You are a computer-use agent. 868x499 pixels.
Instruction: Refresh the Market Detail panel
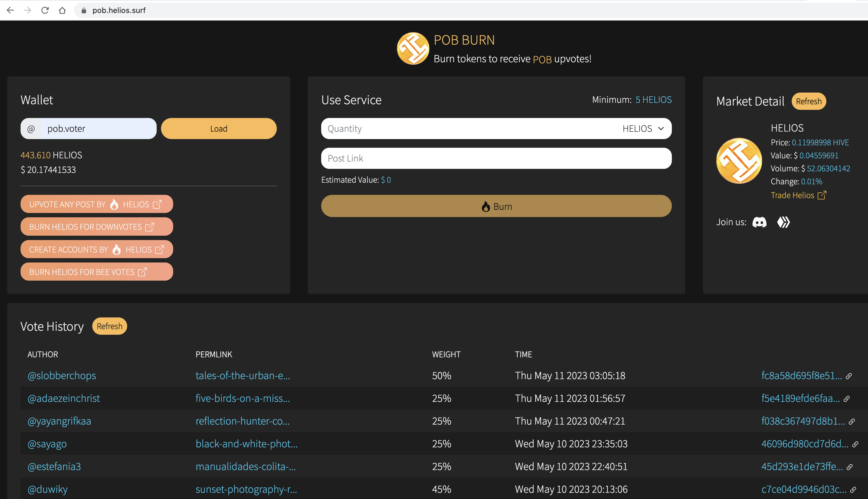pyautogui.click(x=809, y=101)
